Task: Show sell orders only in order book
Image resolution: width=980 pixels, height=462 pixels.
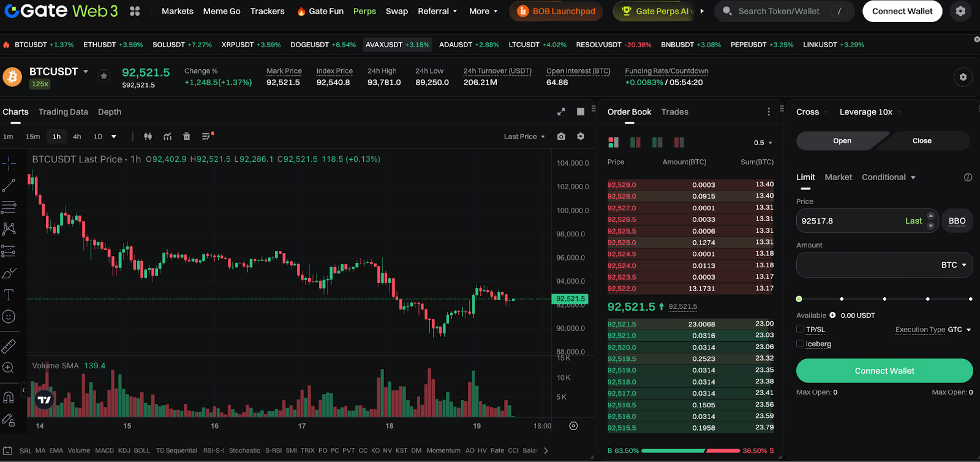Action: click(x=679, y=142)
